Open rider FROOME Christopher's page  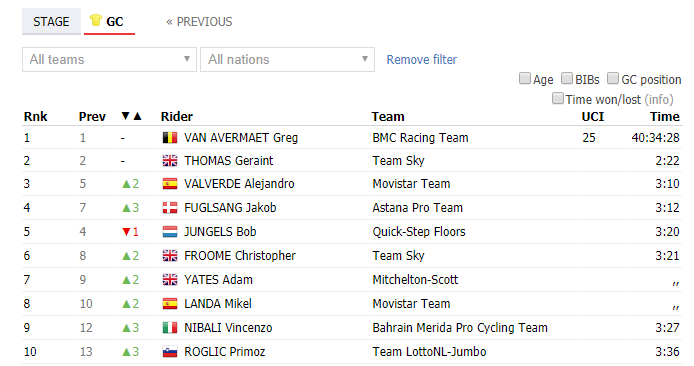coord(240,255)
